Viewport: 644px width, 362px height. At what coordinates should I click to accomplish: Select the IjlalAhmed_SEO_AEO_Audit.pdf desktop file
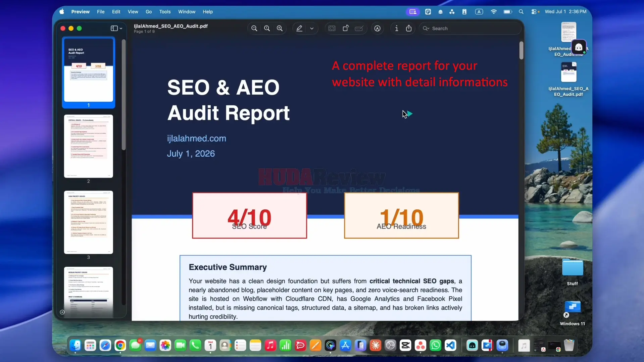pyautogui.click(x=568, y=80)
